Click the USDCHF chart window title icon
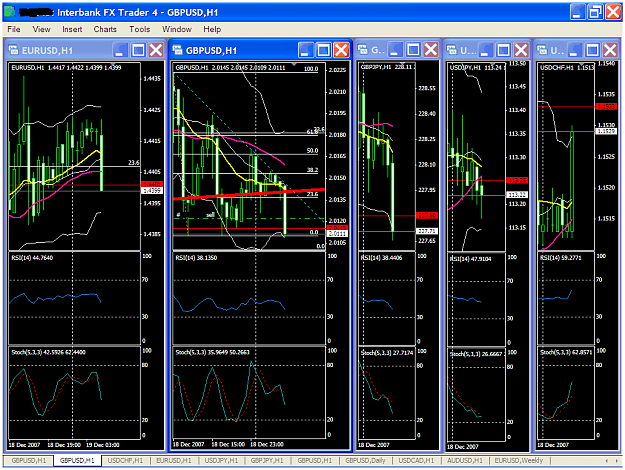 [x=542, y=50]
